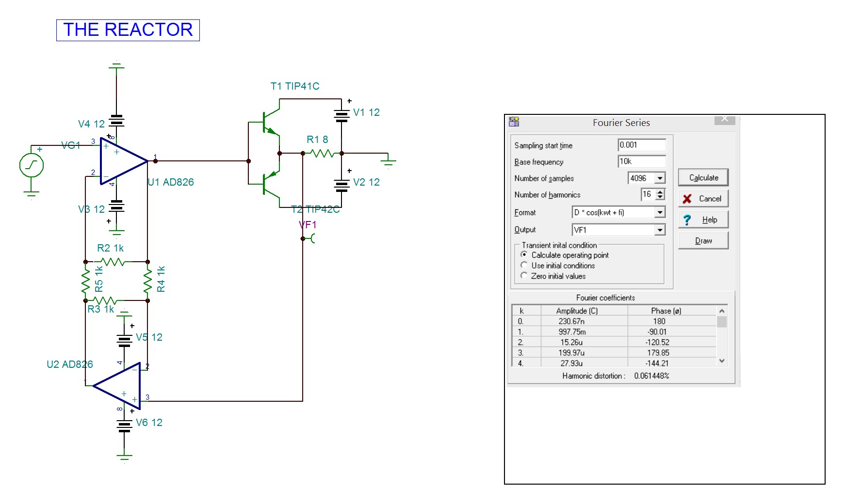Viewport: 845px width, 504px height.
Task: Select the V4 12 battery symbol
Action: (116, 120)
